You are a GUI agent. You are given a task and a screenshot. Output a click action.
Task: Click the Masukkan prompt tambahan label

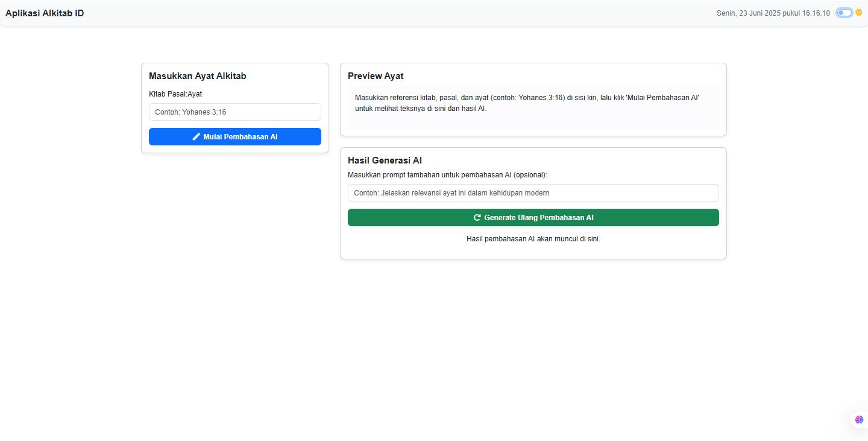447,175
